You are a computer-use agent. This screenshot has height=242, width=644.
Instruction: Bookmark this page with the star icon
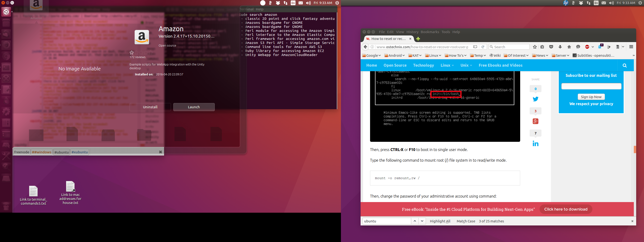[x=535, y=47]
